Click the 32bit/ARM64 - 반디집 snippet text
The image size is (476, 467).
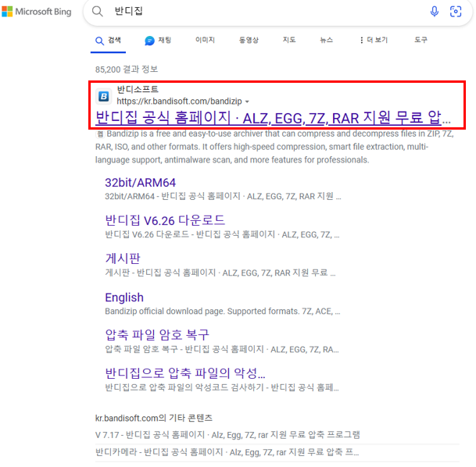pos(223,197)
